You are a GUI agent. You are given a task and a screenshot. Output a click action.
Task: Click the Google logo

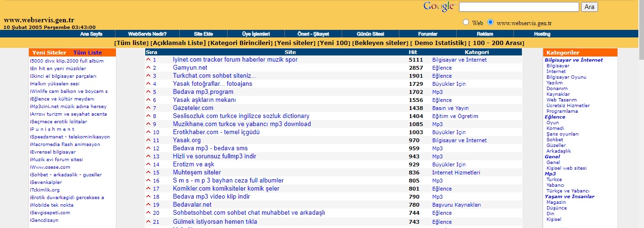pos(439,7)
